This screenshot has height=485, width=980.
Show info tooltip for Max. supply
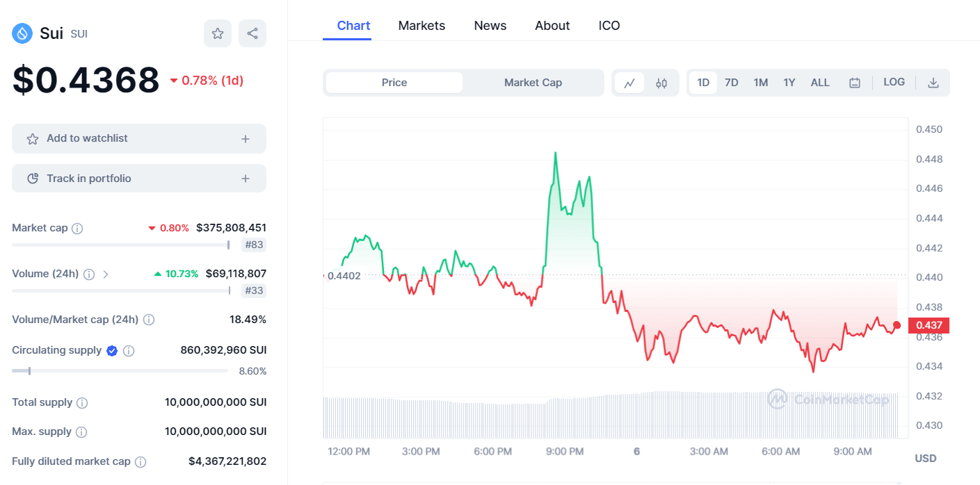81,432
